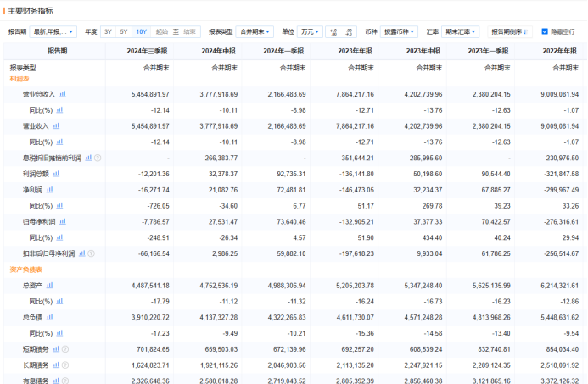588x384 pixels.
Task: Open the 币种 披露币种 dropdown
Action: (x=400, y=31)
